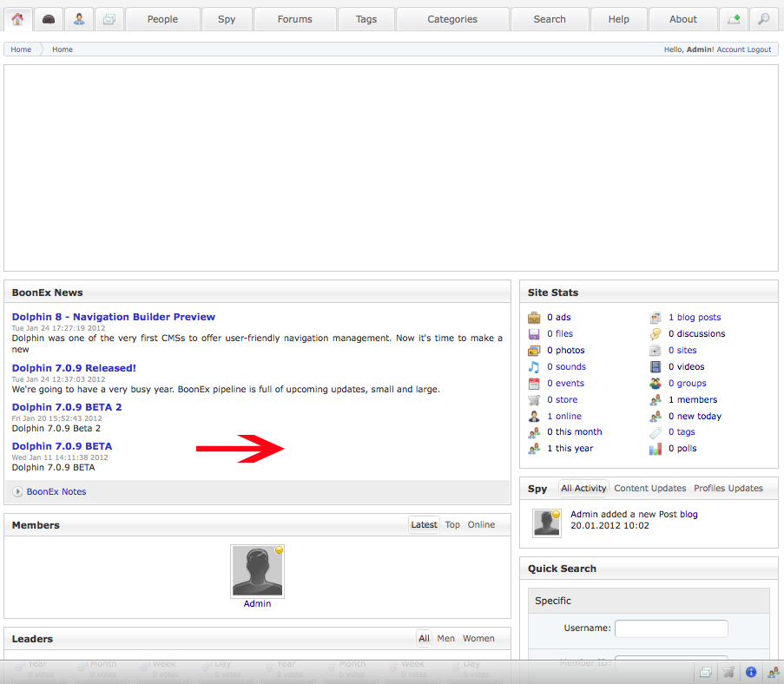Click the search magnifier icon at top right
The image size is (784, 684).
point(763,19)
